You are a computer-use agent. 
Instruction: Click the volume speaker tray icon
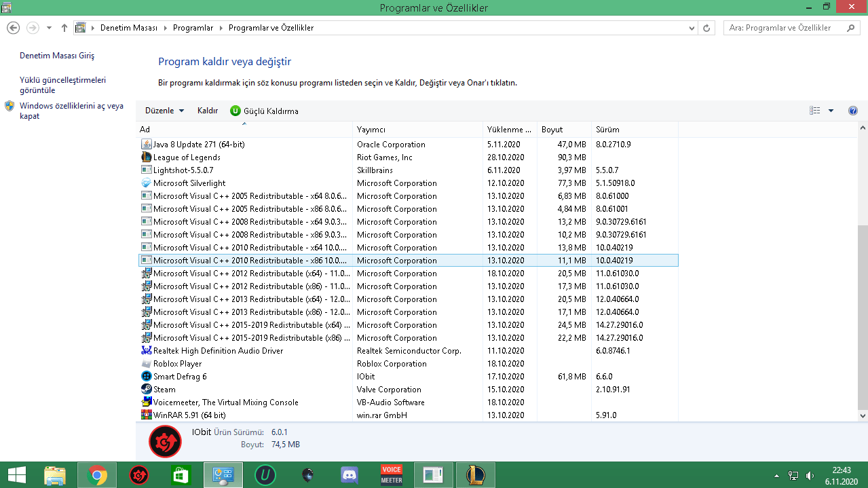(x=810, y=476)
